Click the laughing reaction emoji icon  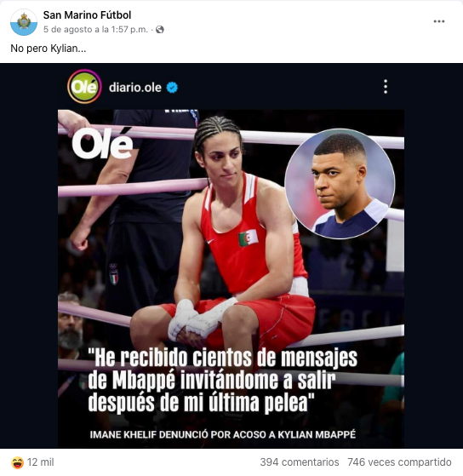pos(17,462)
